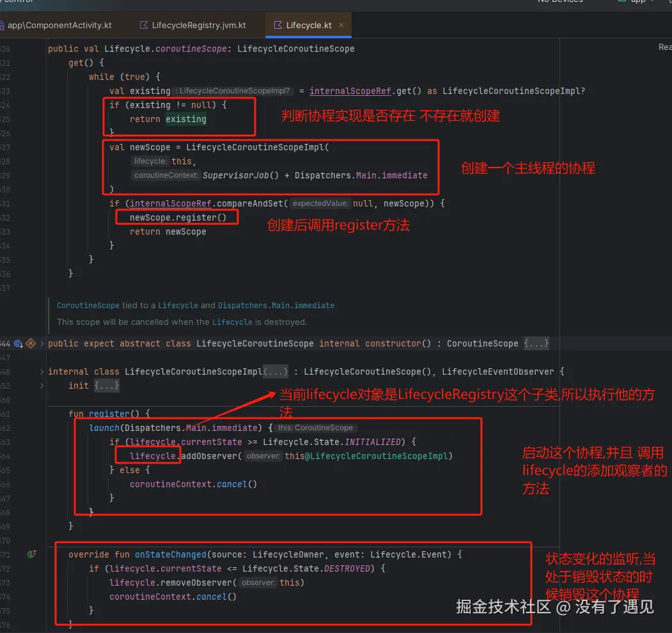Switch to the app\ComponentActivity.kt tab
The image size is (672, 633).
click(x=56, y=26)
